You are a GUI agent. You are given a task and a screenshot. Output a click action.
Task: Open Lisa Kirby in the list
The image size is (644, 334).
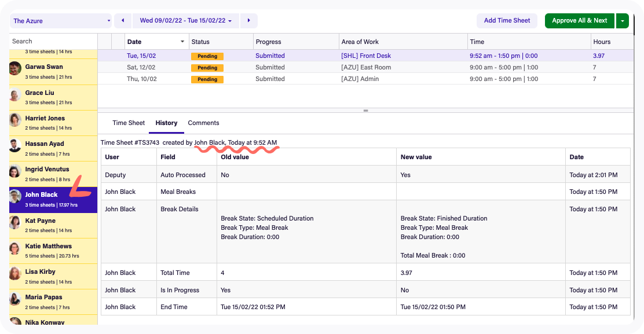coord(53,276)
